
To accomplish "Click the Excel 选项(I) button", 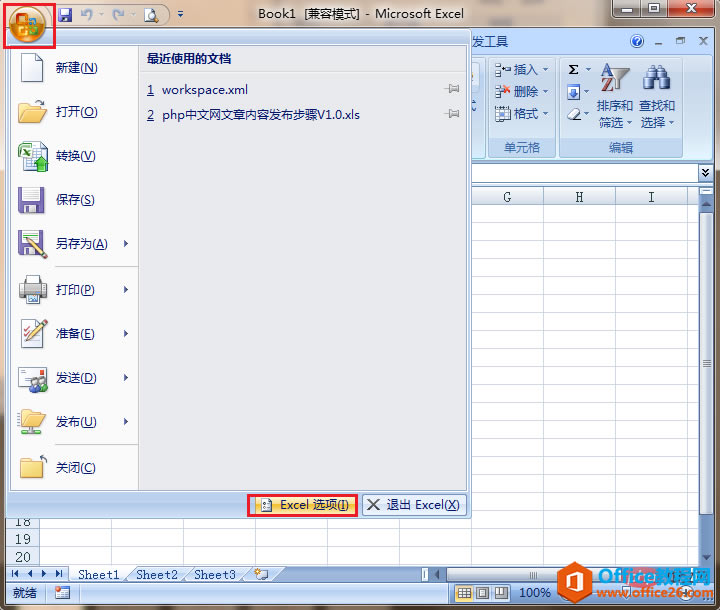I will (303, 505).
